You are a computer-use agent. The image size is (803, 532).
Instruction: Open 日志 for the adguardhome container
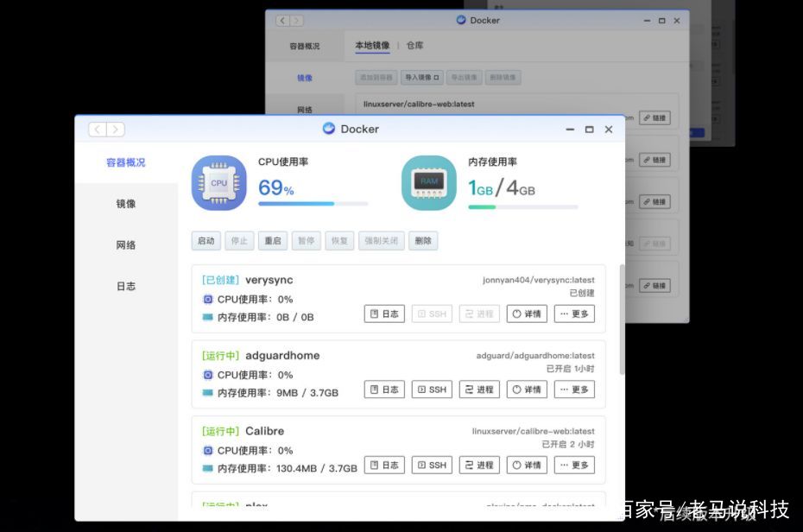point(384,389)
